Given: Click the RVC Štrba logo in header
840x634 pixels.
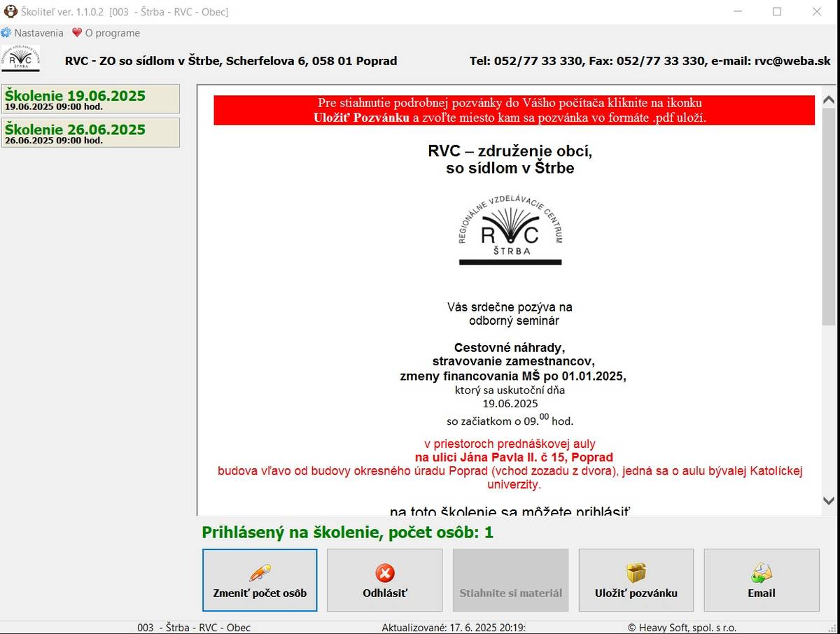Looking at the screenshot, I should [20, 58].
